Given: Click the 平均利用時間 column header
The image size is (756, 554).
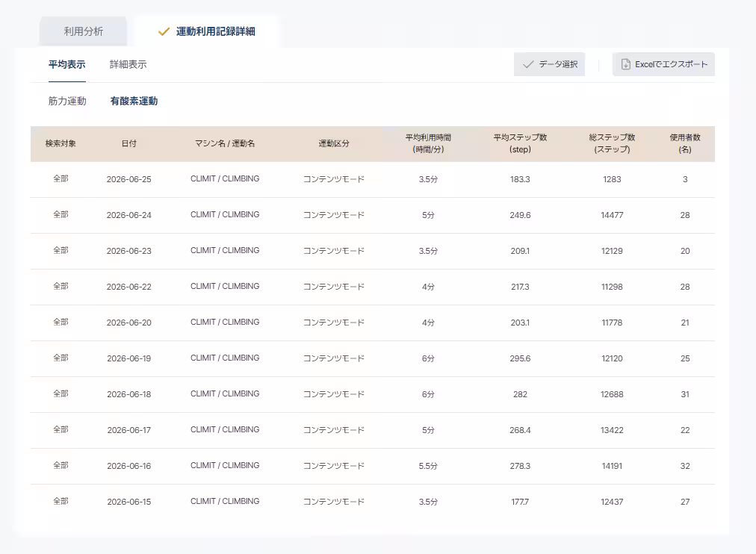Looking at the screenshot, I should pos(428,143).
